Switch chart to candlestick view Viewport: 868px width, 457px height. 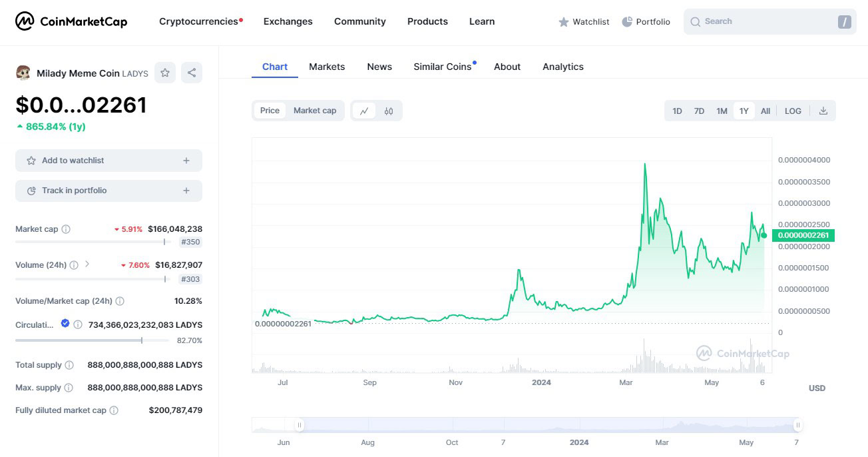click(x=389, y=111)
